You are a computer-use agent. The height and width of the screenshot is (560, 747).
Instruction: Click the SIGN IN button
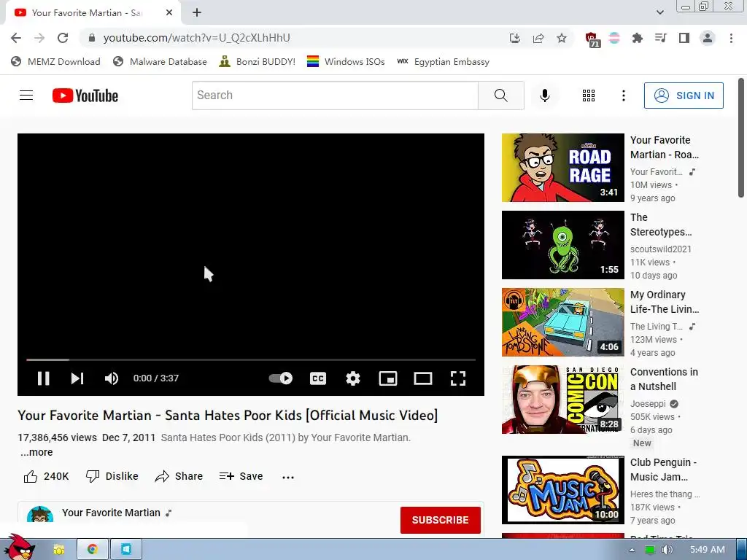coord(684,96)
